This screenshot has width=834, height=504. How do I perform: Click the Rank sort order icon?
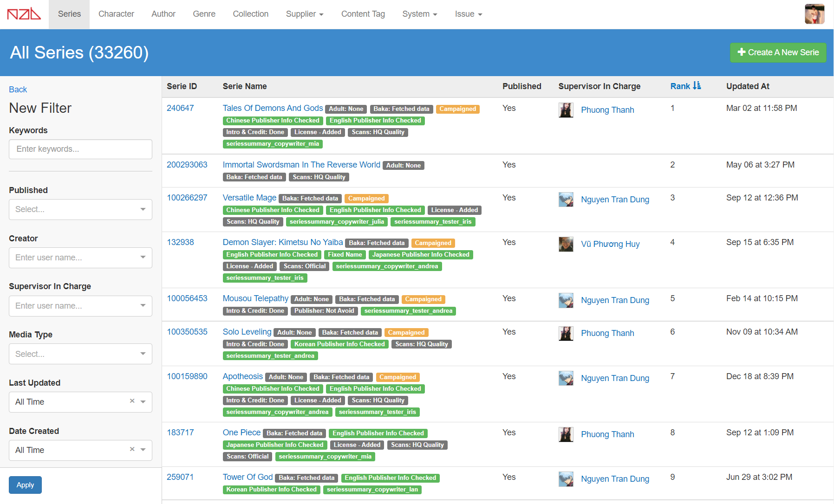697,86
